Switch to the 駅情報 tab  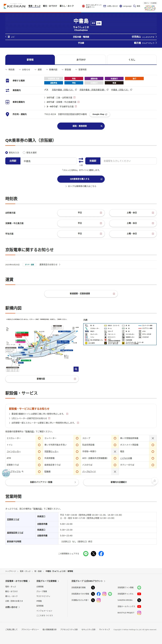coord(30,60)
